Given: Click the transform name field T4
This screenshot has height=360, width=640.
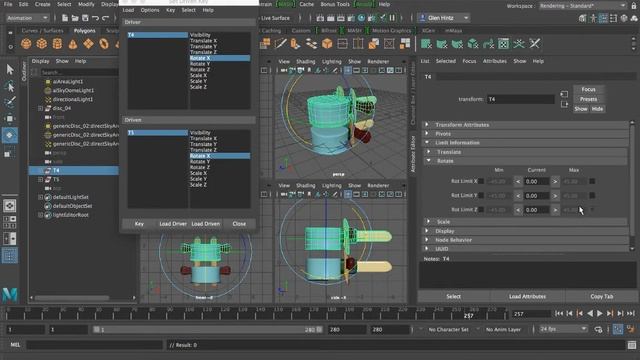Looking at the screenshot, I should pos(521,99).
